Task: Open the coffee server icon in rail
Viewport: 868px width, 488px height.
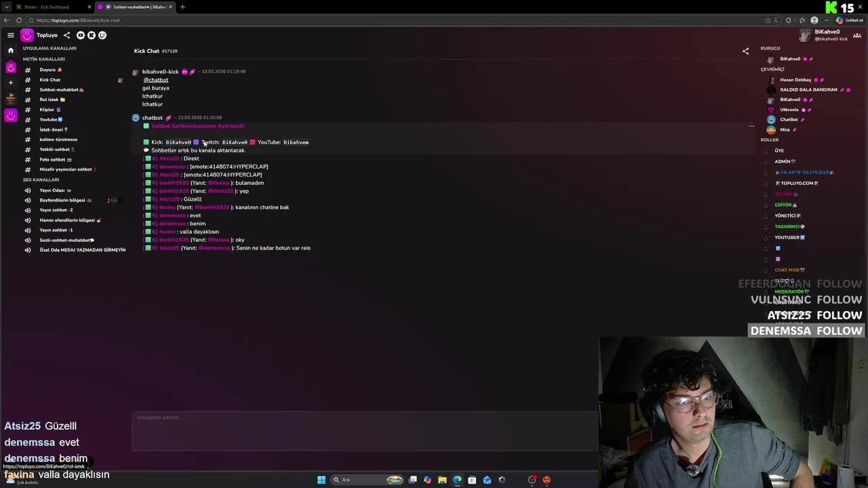Action: click(10, 99)
